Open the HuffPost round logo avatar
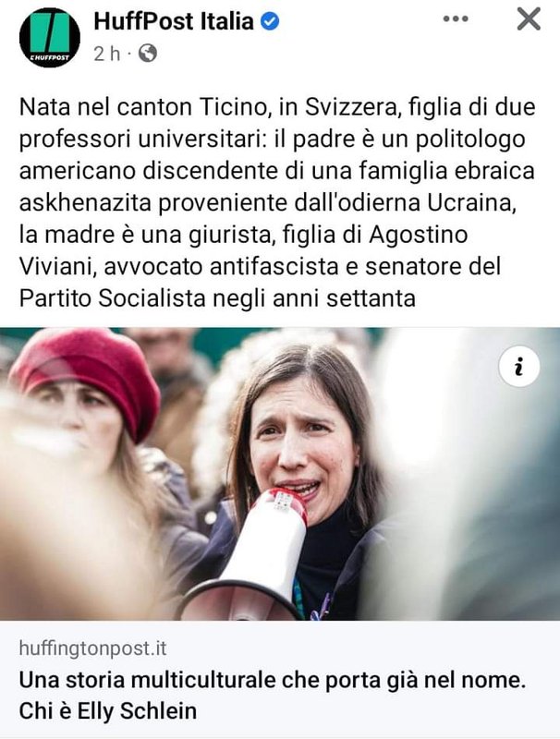Image resolution: width=560 pixels, height=739 pixels. pos(50,37)
